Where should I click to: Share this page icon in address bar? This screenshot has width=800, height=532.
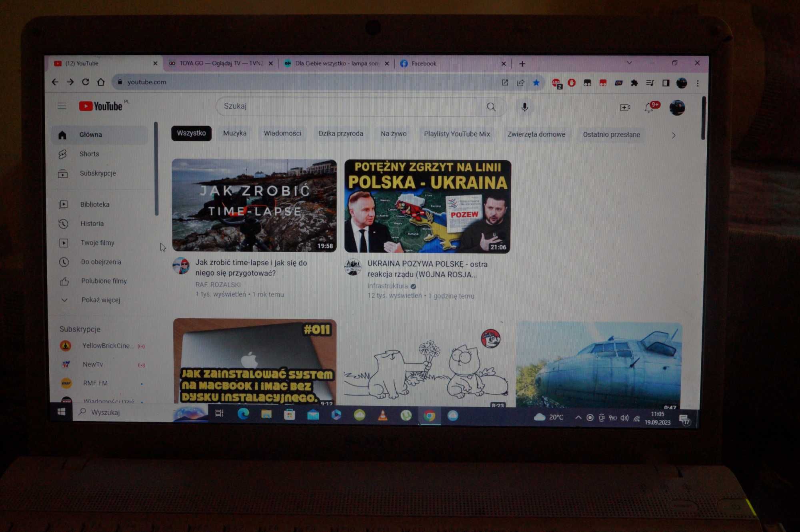tap(520, 83)
